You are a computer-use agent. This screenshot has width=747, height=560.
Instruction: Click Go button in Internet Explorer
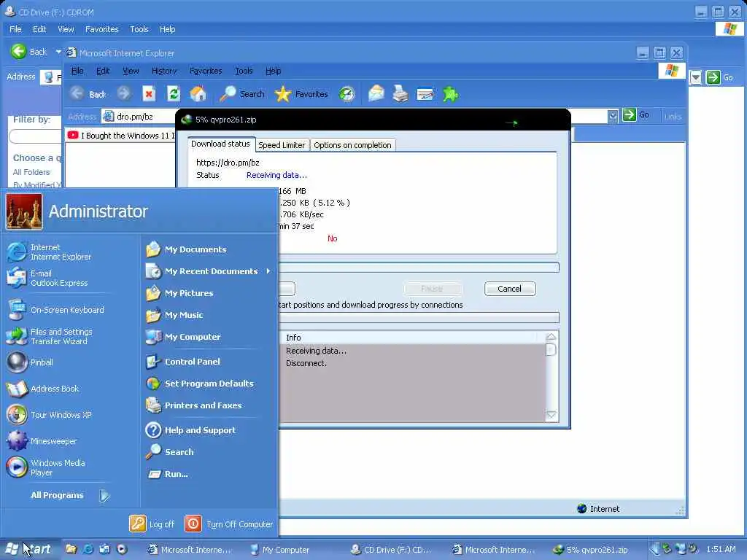[636, 114]
